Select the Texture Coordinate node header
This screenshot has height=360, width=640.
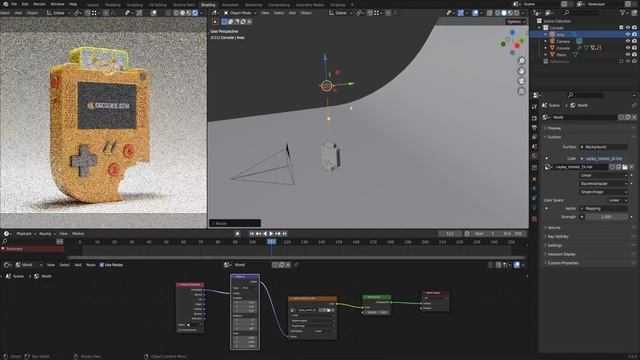[190, 284]
